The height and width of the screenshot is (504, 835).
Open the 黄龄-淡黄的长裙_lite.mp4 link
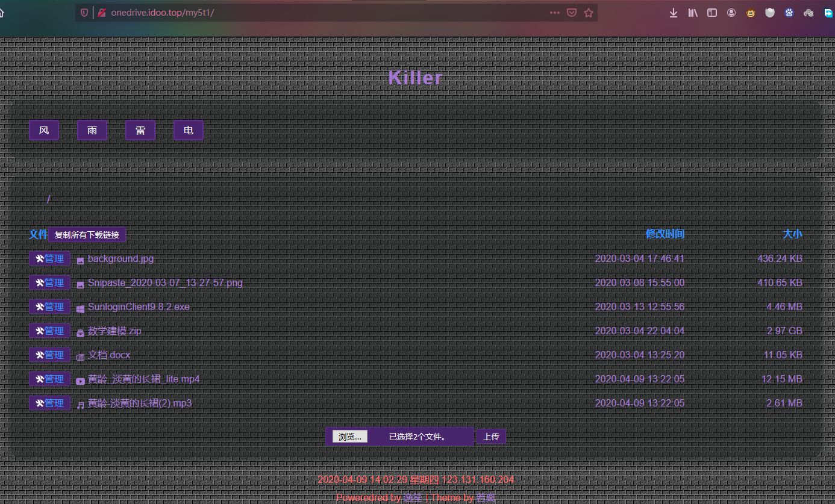[x=143, y=379]
